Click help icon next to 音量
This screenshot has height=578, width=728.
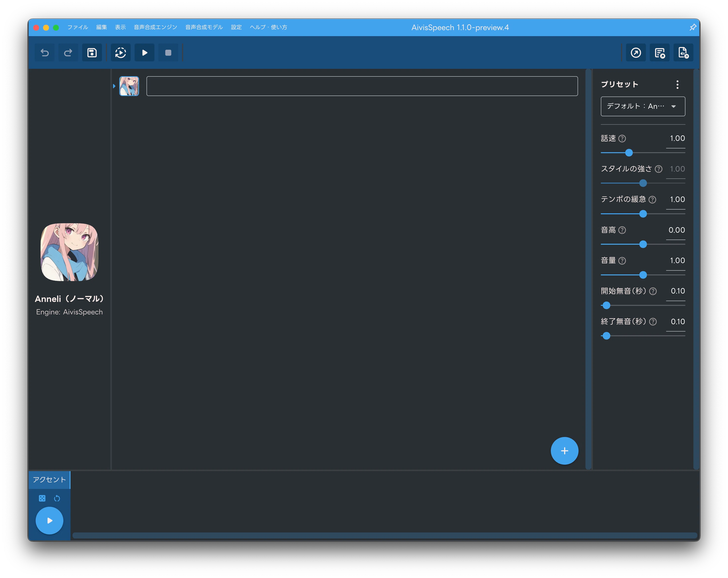[622, 261]
